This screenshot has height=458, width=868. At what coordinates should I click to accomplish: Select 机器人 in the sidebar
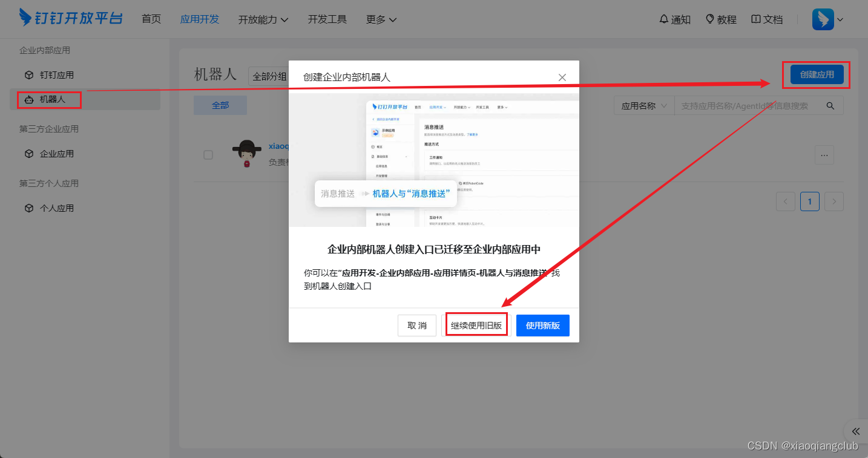coord(85,99)
